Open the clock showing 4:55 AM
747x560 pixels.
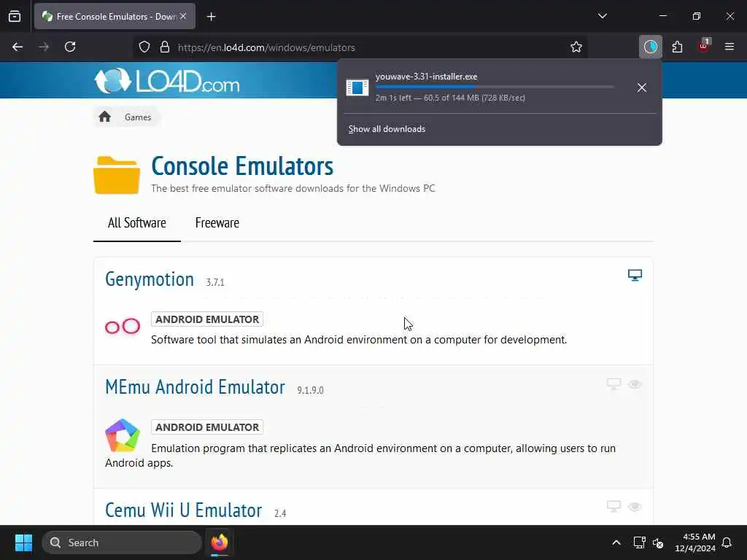694,542
